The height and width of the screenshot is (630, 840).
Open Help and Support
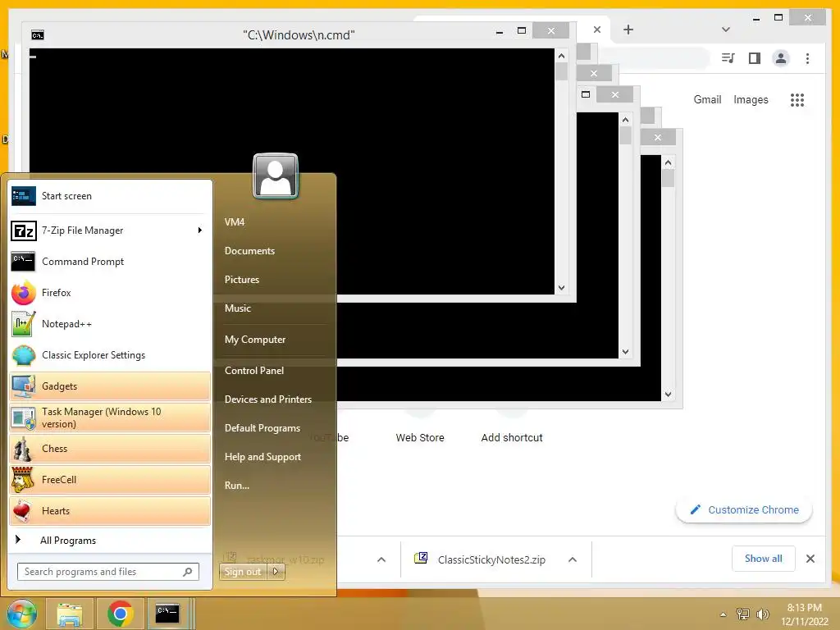pos(262,457)
